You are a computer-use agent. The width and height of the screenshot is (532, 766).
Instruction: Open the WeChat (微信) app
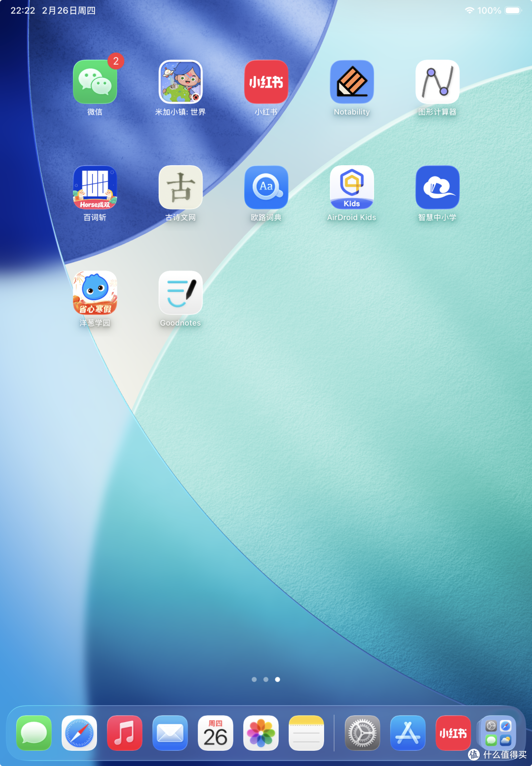pos(95,82)
